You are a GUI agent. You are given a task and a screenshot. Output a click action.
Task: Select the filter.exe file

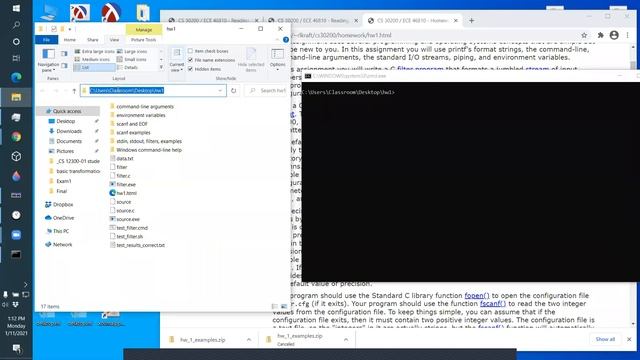pos(126,184)
